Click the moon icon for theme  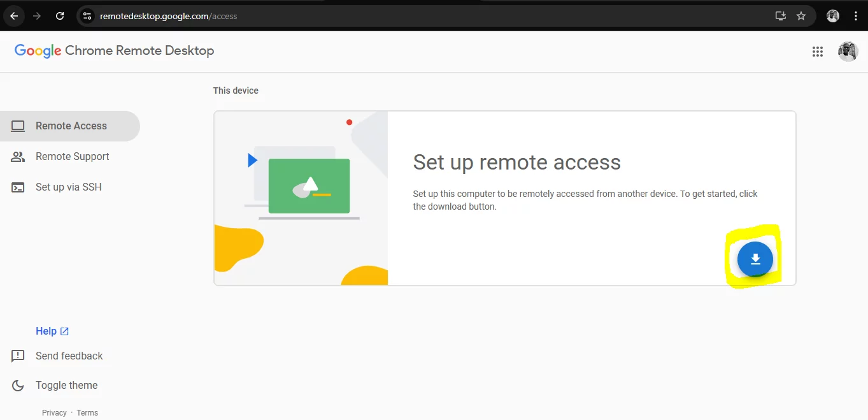18,386
